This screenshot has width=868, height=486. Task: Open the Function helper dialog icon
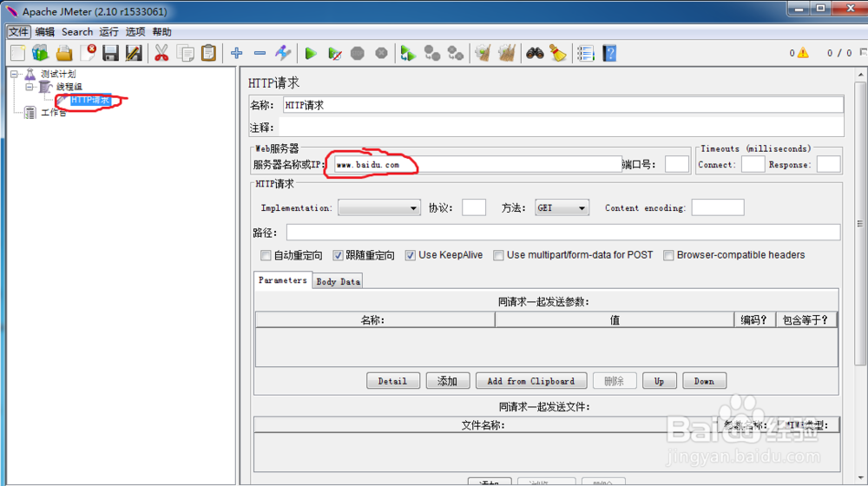click(585, 53)
